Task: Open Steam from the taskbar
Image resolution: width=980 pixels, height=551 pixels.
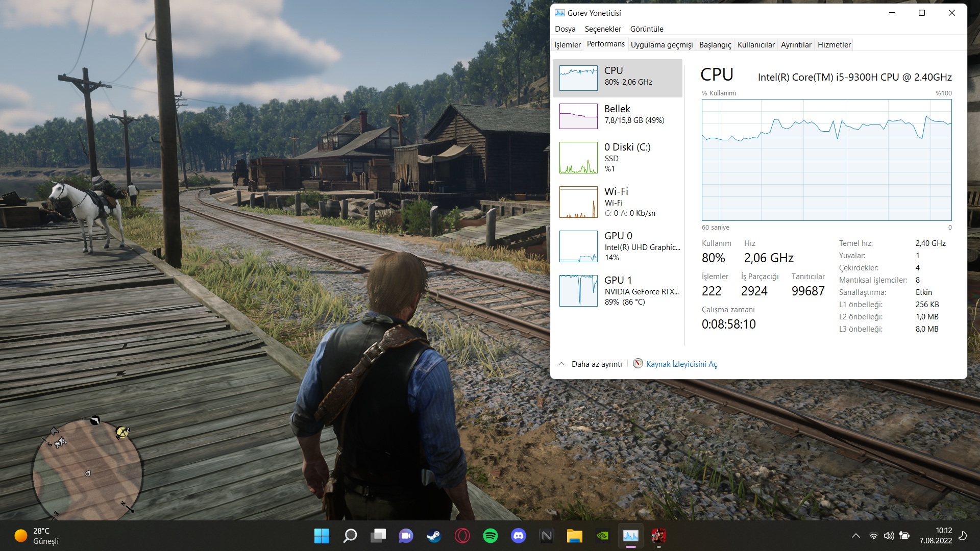Action: point(434,536)
